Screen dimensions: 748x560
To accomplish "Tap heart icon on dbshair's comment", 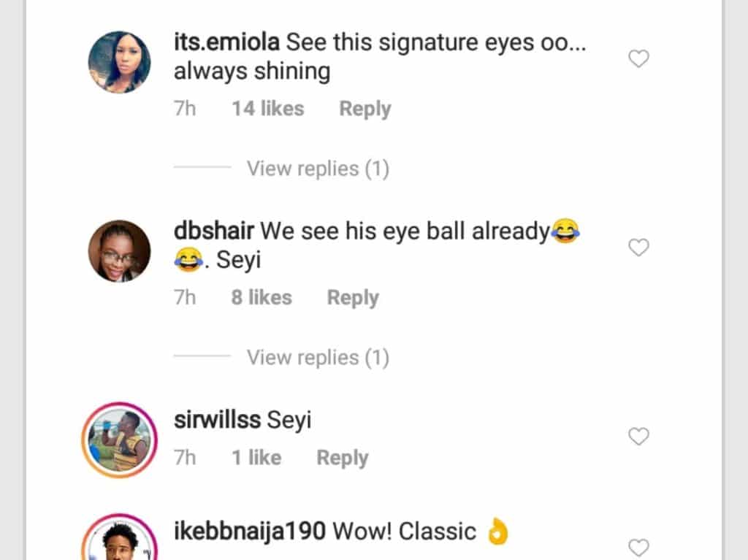I will (638, 247).
